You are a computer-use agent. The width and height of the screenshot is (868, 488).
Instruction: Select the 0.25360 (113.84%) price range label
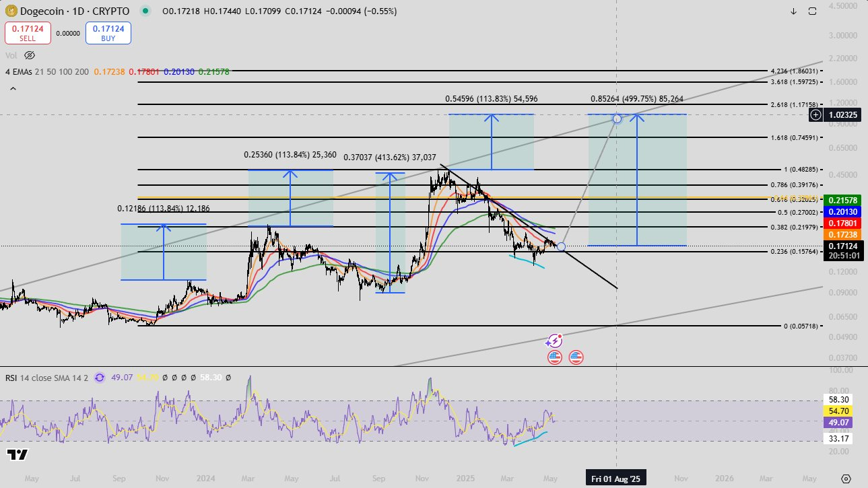click(290, 155)
